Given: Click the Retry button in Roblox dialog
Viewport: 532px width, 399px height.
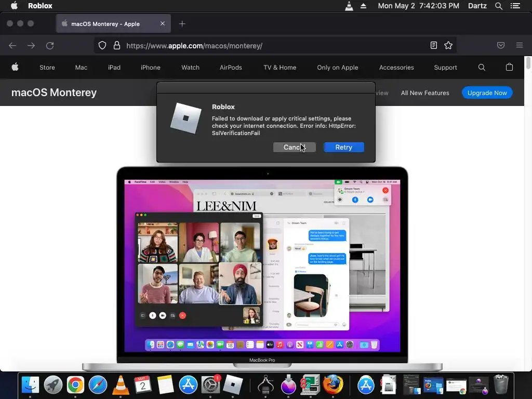Looking at the screenshot, I should click(x=344, y=147).
